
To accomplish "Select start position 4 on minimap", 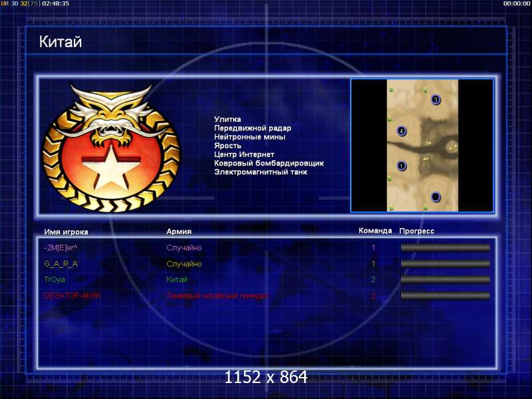I will (x=402, y=131).
